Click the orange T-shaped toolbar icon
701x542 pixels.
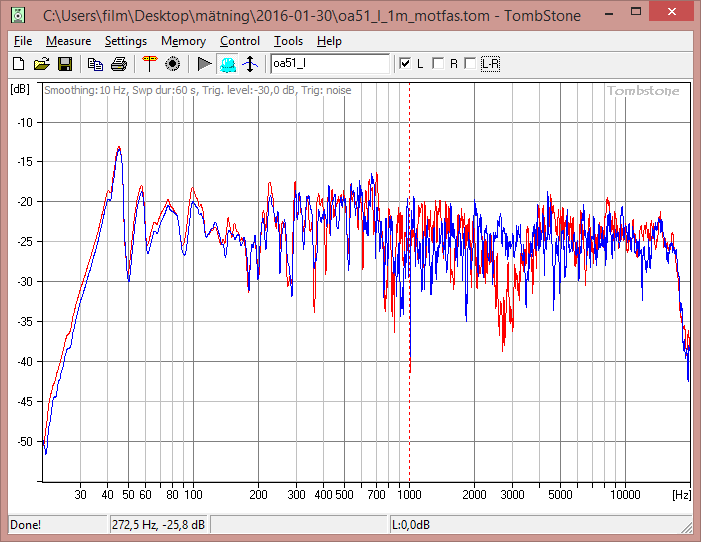click(x=149, y=64)
